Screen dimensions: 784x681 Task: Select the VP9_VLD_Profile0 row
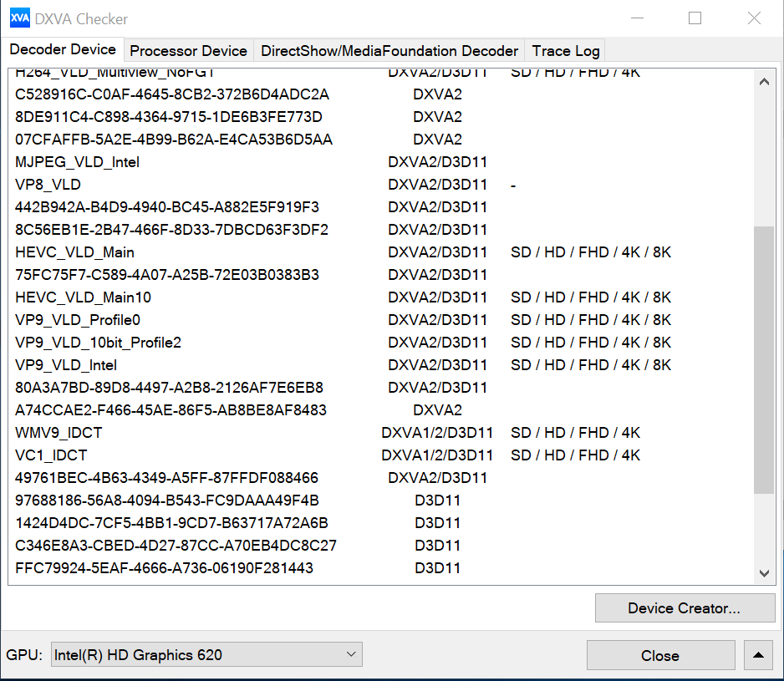381,319
